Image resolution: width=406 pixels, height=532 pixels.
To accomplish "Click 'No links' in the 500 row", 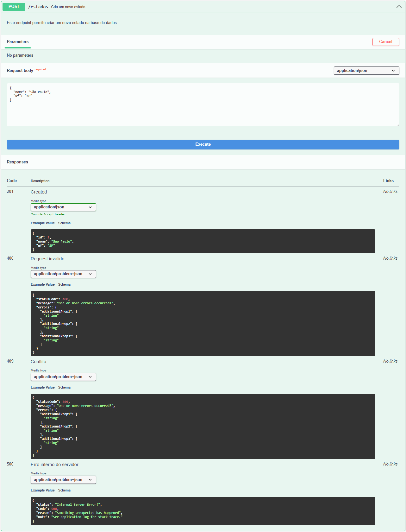I will coord(390,464).
